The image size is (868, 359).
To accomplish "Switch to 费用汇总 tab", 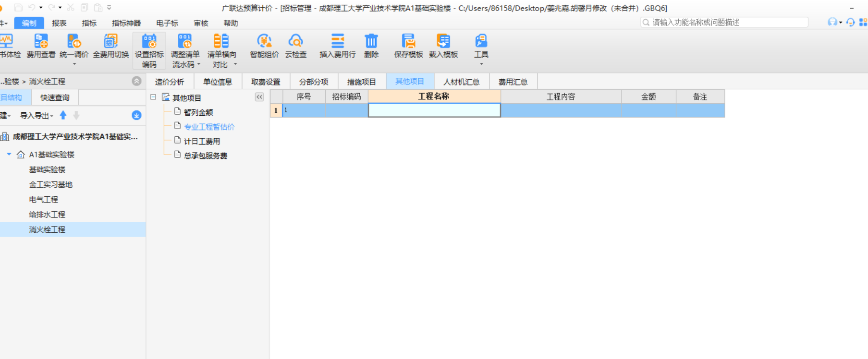I will click(x=513, y=82).
